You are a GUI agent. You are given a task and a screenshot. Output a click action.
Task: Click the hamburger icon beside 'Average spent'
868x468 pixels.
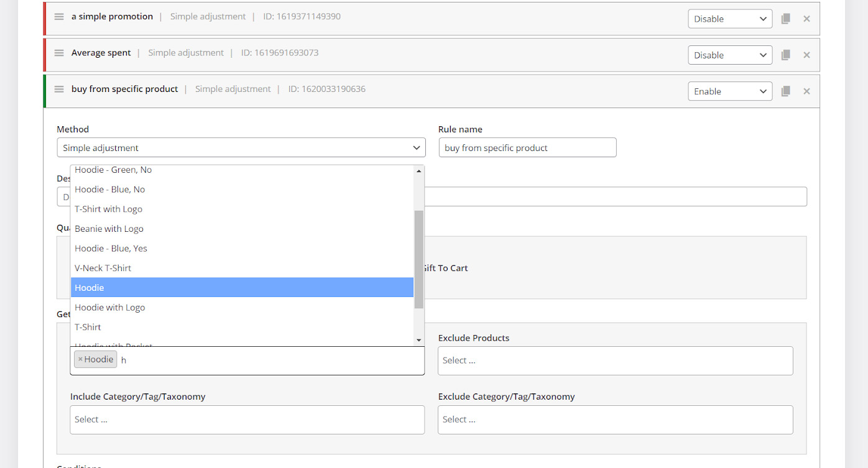pos(59,53)
